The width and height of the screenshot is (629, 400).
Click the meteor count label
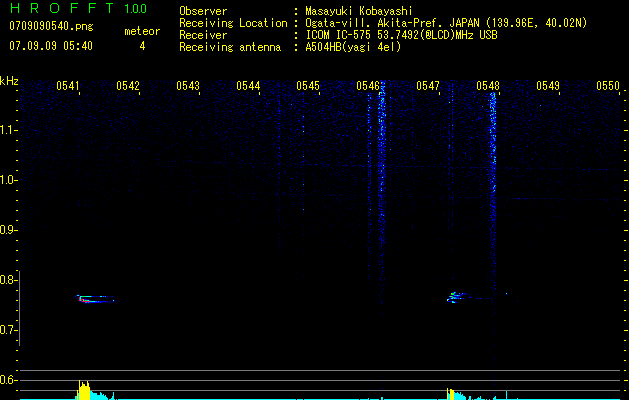pyautogui.click(x=142, y=31)
